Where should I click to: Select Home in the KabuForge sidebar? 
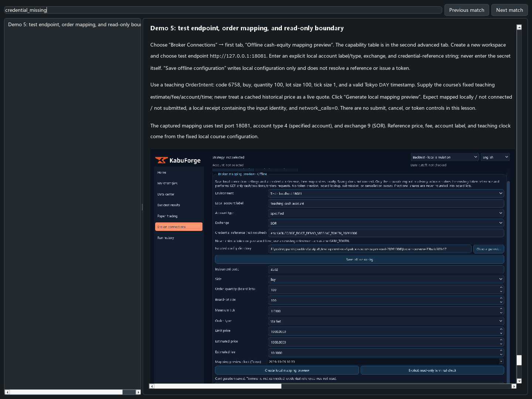162,173
